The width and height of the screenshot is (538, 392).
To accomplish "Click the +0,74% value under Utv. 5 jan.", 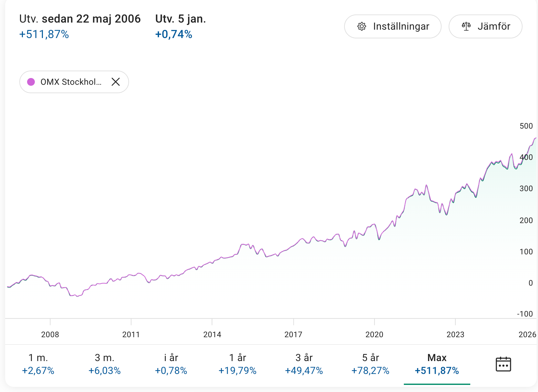I will (174, 34).
